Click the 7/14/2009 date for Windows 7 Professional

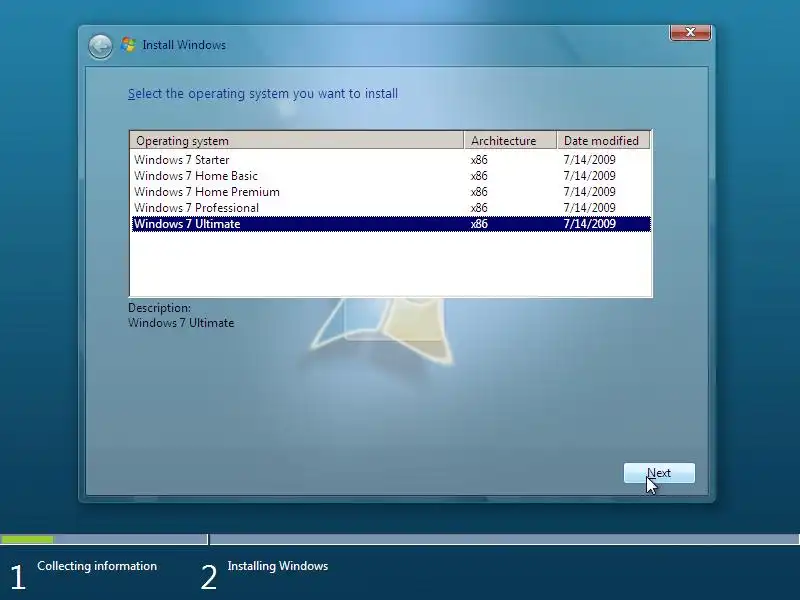589,208
